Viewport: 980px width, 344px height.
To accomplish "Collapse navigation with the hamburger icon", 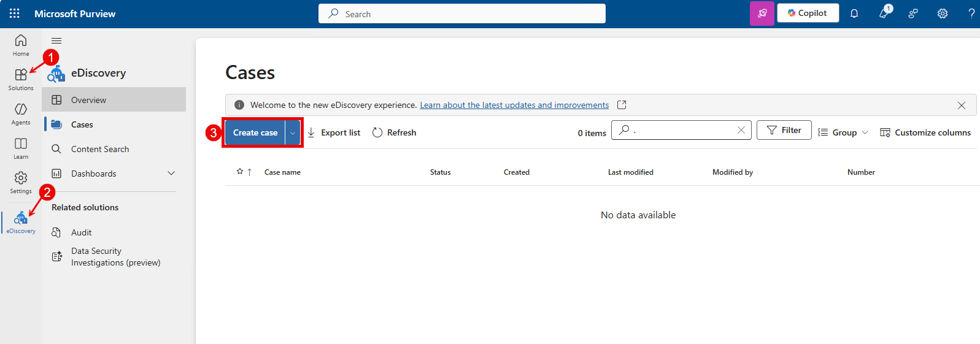I will pos(56,41).
